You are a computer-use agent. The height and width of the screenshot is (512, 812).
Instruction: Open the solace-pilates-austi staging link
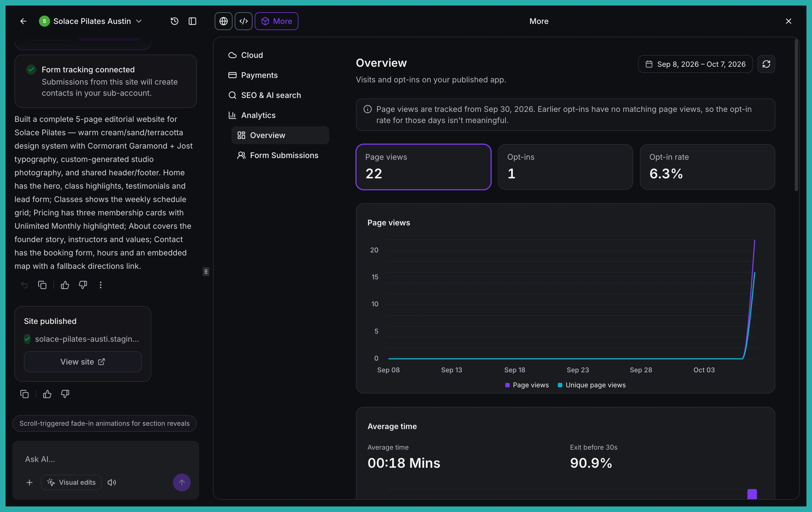[87, 339]
